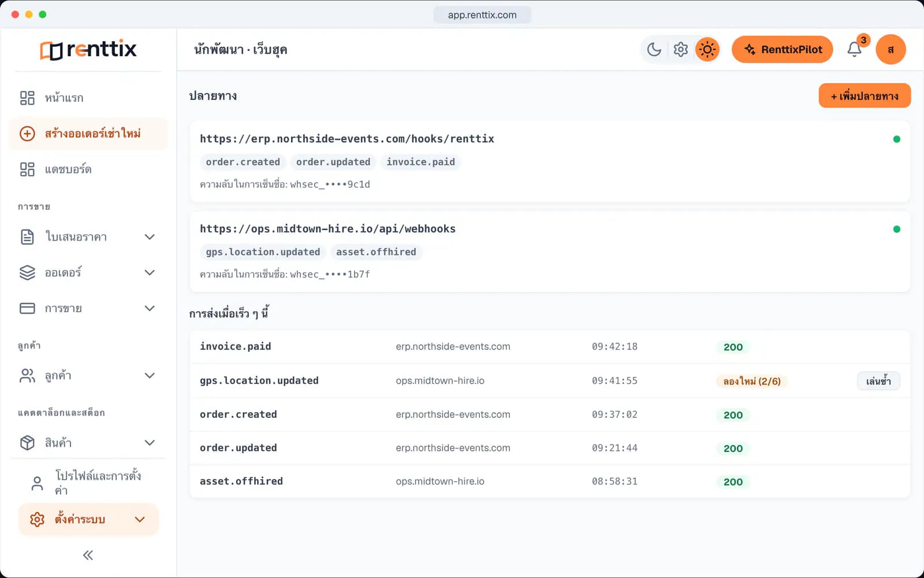Expand the สินค้า menu chevron
Screen dimensions: 924x578
tap(150, 443)
